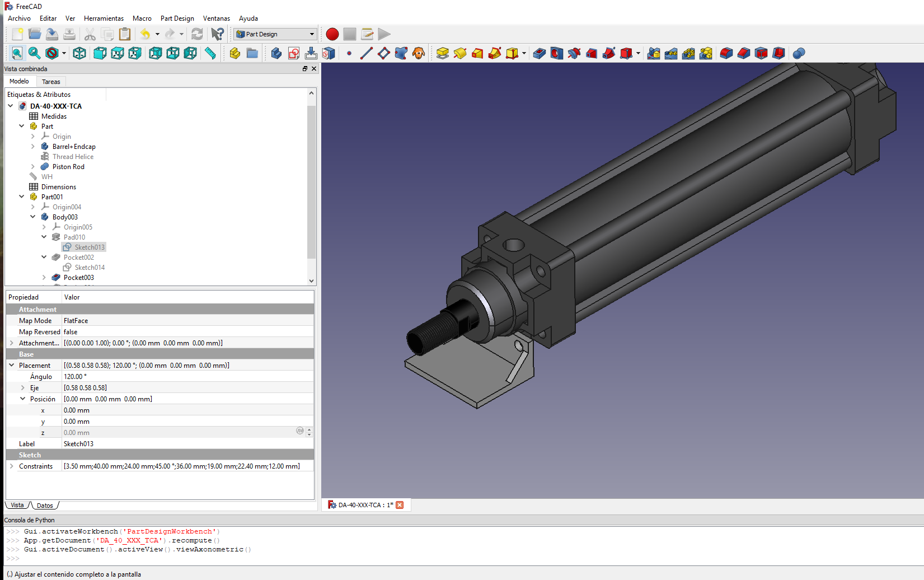
Task: Click the What's This help icon
Action: [x=218, y=34]
